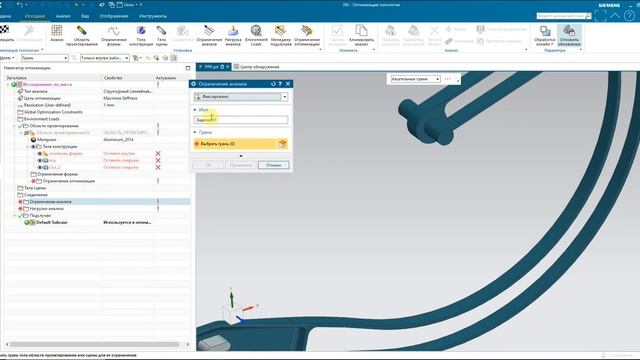Open the Исходная ribbon tab
640x360 pixels.
pyautogui.click(x=35, y=16)
